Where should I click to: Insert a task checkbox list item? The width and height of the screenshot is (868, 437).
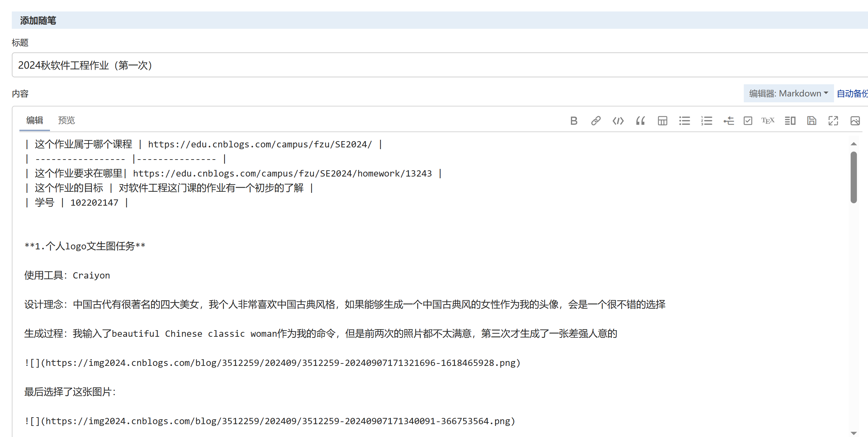tap(748, 121)
